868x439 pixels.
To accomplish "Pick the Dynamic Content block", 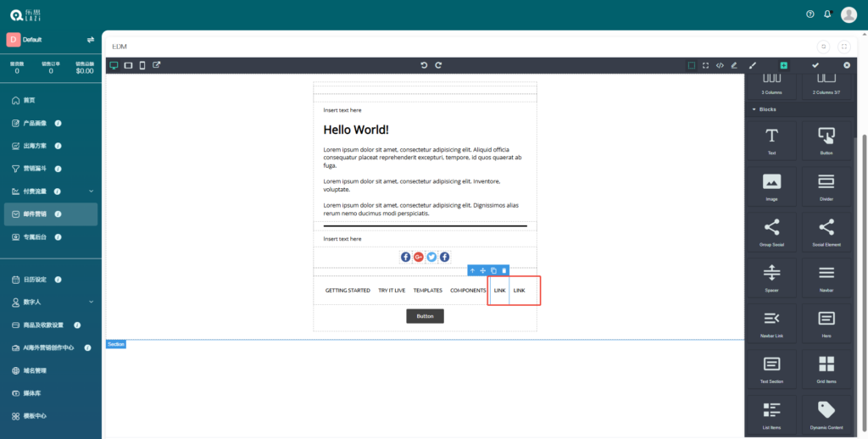I will pos(826,414).
